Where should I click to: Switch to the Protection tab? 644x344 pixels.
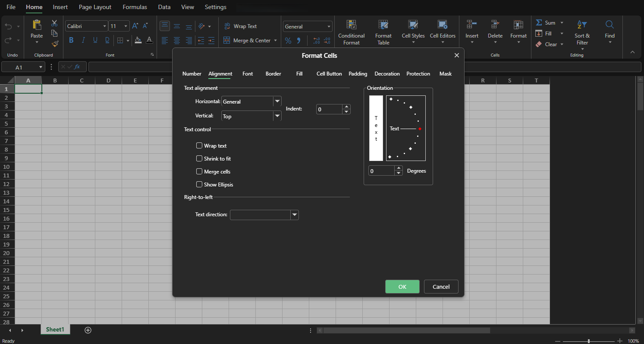pyautogui.click(x=418, y=74)
